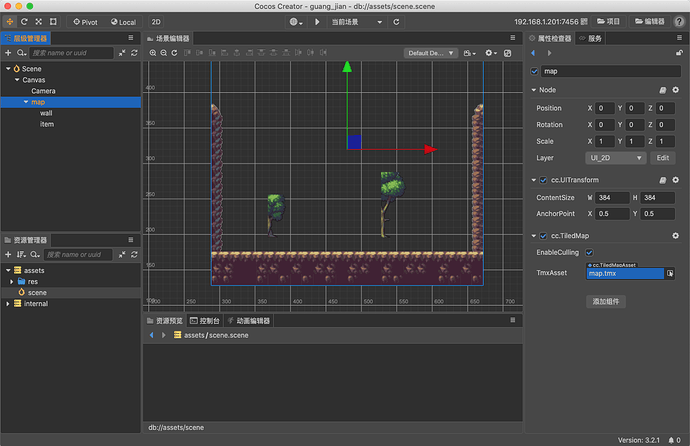Viewport: 690px width, 446px height.
Task: Select the Move transform tool
Action: pyautogui.click(x=10, y=21)
